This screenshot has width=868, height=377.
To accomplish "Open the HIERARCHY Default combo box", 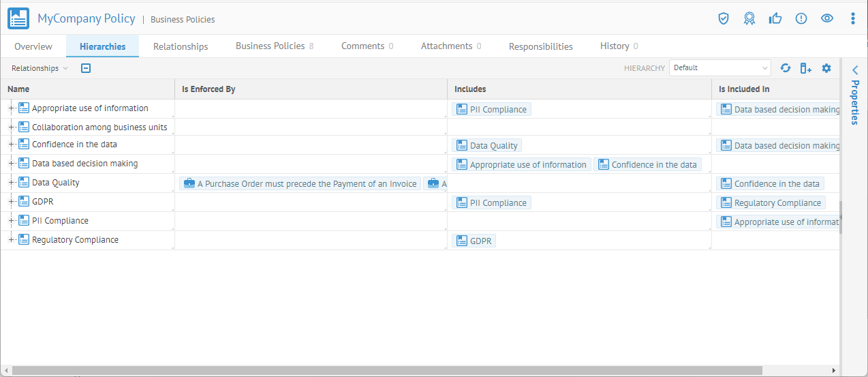I will (x=720, y=68).
